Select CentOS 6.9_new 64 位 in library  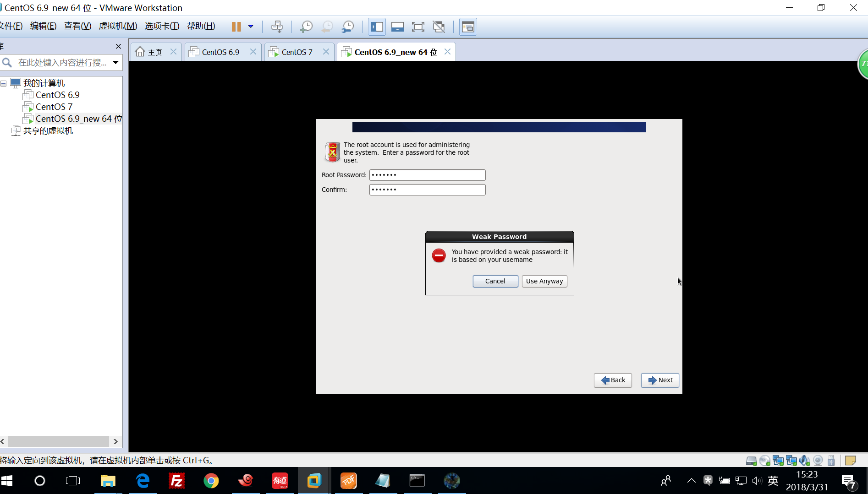point(78,119)
